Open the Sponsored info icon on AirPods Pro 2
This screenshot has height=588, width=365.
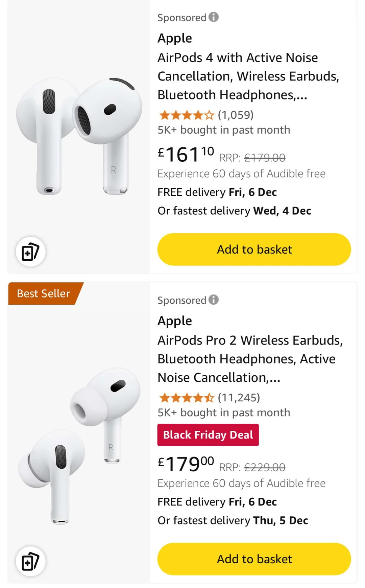(x=214, y=299)
